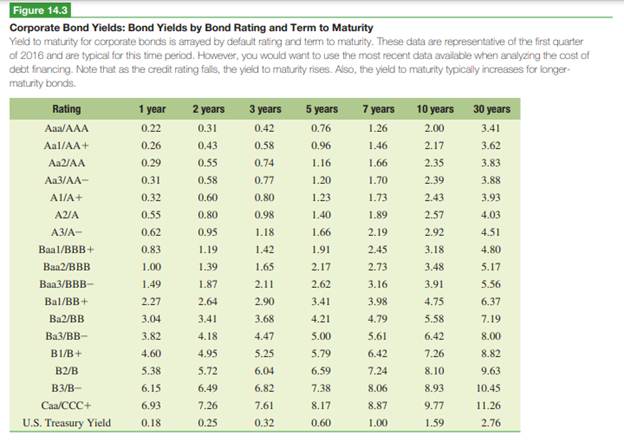This screenshot has width=624, height=442.
Task: Select the Aaa/AAA 1 year value 0.22
Action: coord(152,128)
